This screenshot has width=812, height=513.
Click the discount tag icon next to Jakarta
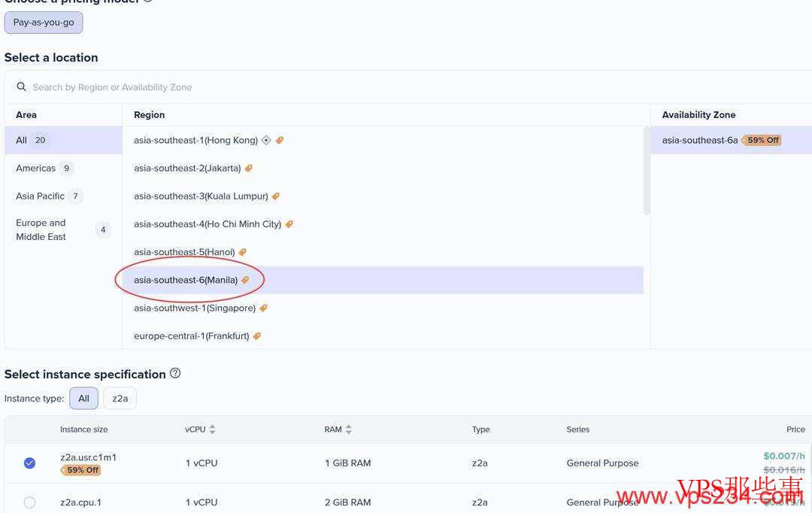pyautogui.click(x=249, y=168)
